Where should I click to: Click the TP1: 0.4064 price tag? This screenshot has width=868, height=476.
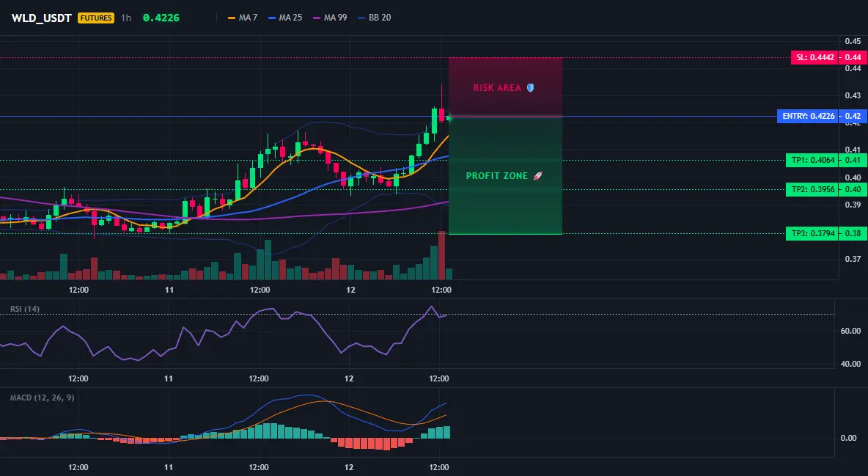tap(812, 161)
